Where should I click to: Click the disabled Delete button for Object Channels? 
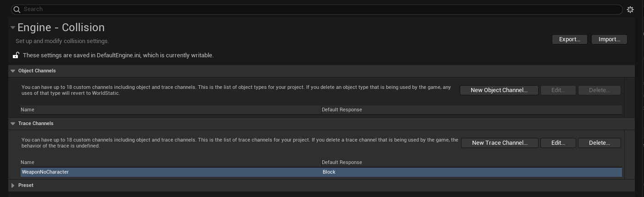click(599, 90)
